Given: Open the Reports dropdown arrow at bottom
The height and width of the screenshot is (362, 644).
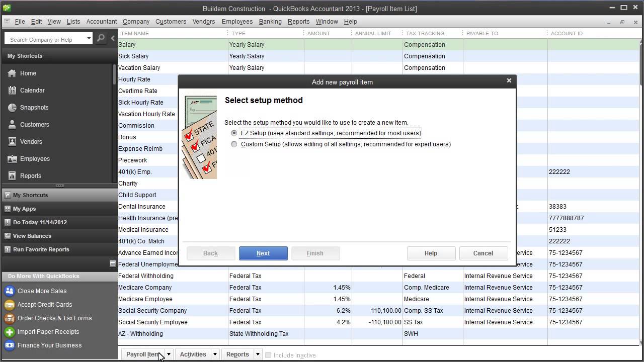Looking at the screenshot, I should [x=258, y=354].
